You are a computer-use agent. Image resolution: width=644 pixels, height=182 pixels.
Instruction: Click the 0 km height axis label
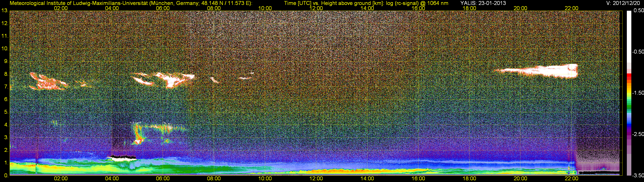tap(6, 176)
